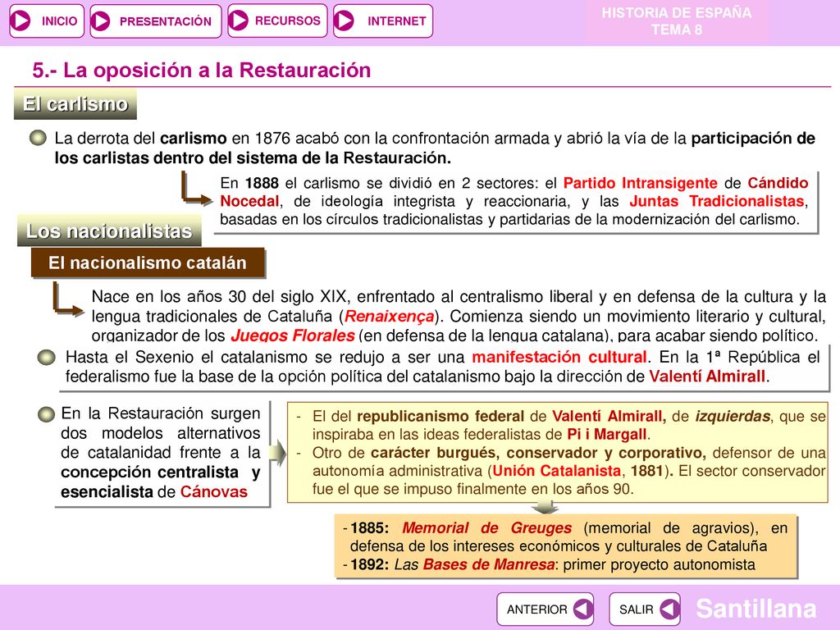
Task: Click bold text 'republicanismo federal'
Action: (x=441, y=417)
